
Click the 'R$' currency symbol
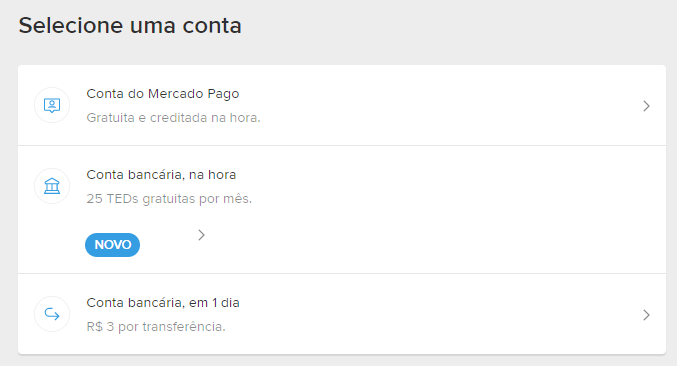click(x=95, y=327)
